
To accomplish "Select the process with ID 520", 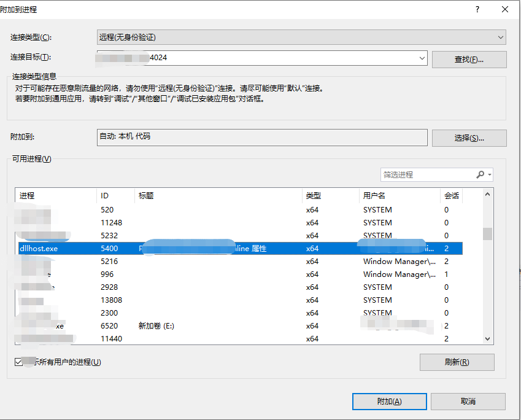I will [240, 210].
